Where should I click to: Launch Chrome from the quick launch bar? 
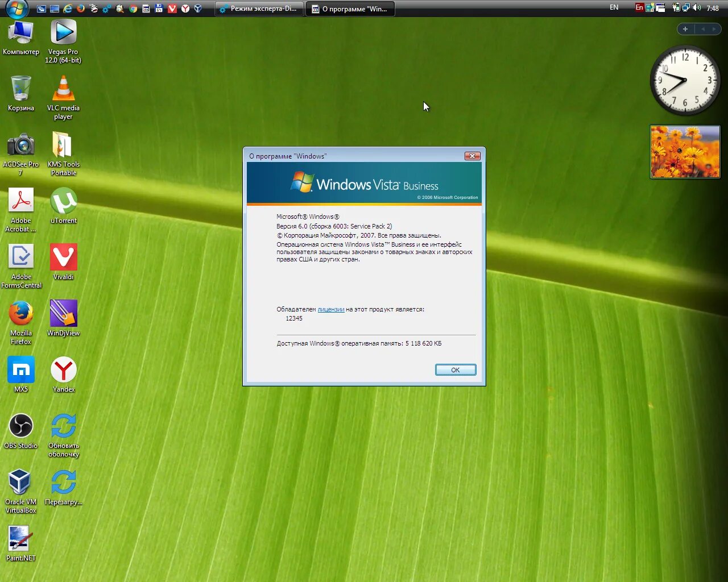pyautogui.click(x=133, y=9)
